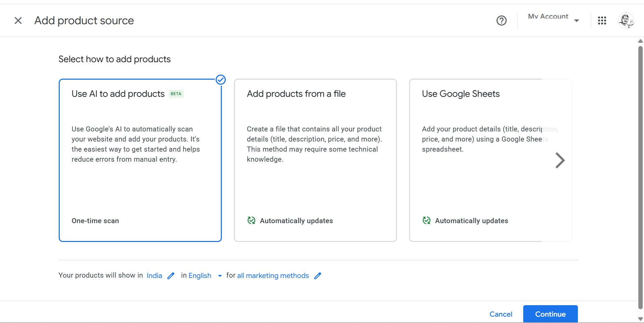
Task: Click Automatically updates text in Sheets card
Action: point(472,221)
